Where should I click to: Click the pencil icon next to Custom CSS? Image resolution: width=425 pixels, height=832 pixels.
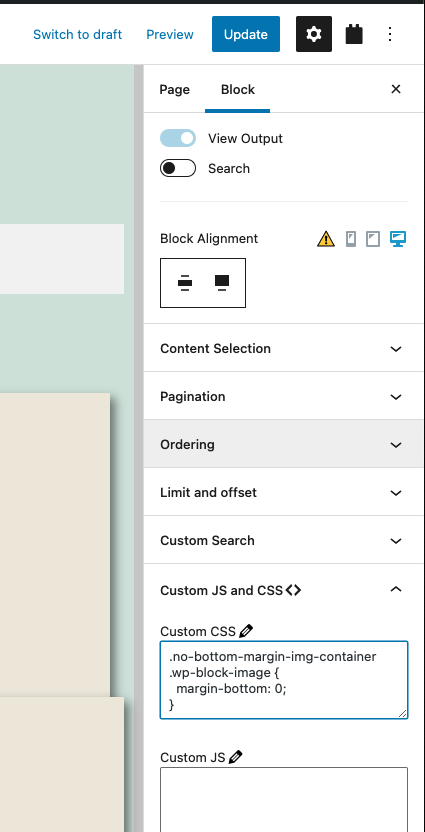coord(246,631)
